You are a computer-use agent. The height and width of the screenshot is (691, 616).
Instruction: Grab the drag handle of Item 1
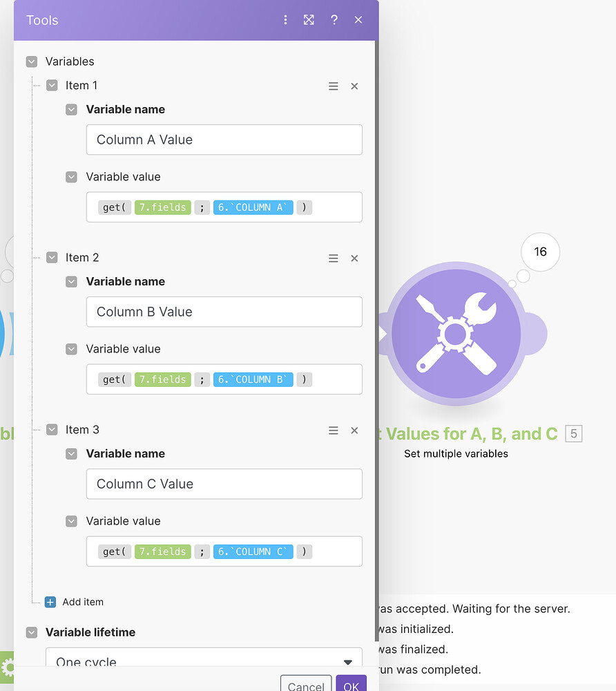tap(334, 86)
